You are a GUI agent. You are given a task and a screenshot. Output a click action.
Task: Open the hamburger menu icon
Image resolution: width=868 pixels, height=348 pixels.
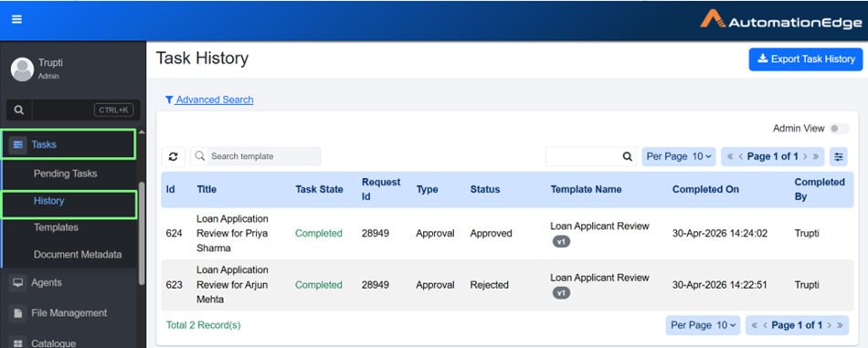click(16, 19)
